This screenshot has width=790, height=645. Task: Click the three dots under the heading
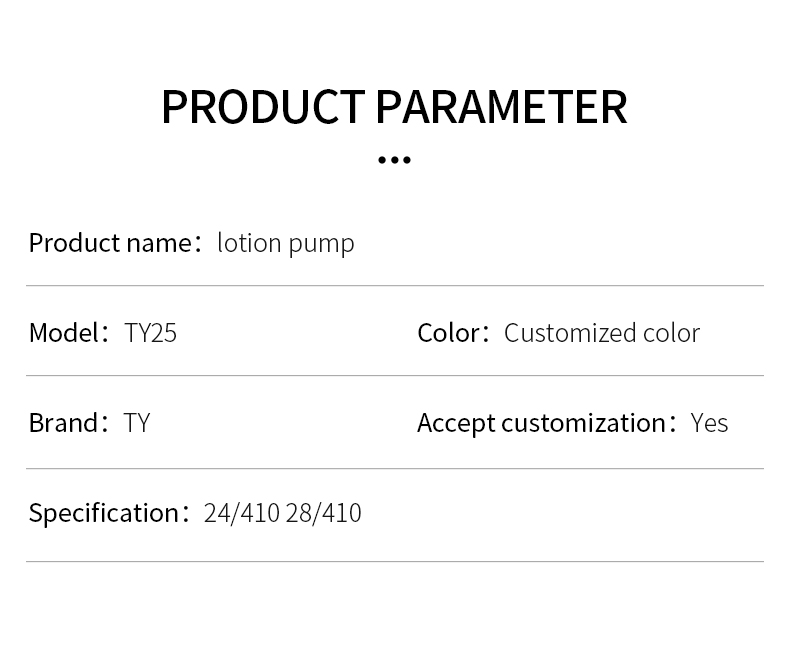click(x=394, y=160)
